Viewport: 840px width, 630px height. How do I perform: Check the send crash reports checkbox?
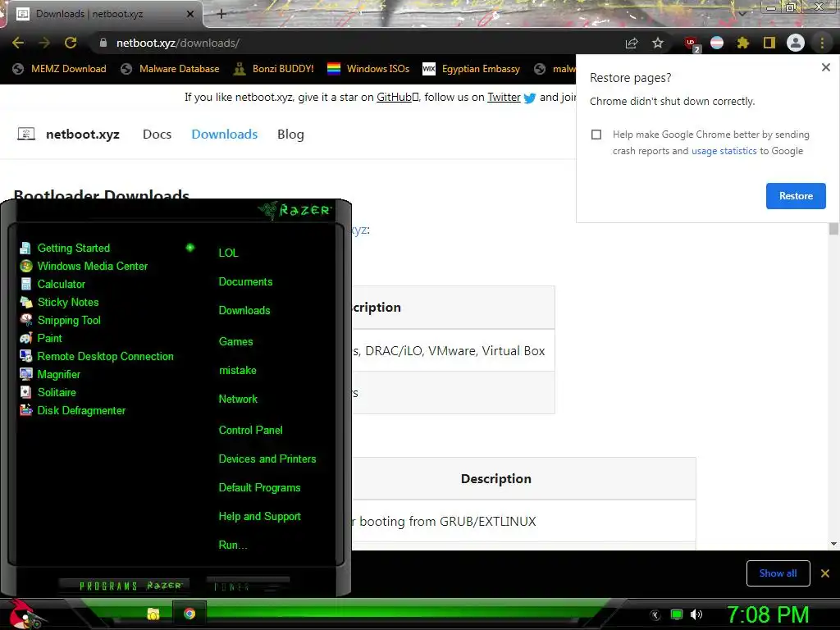[596, 135]
